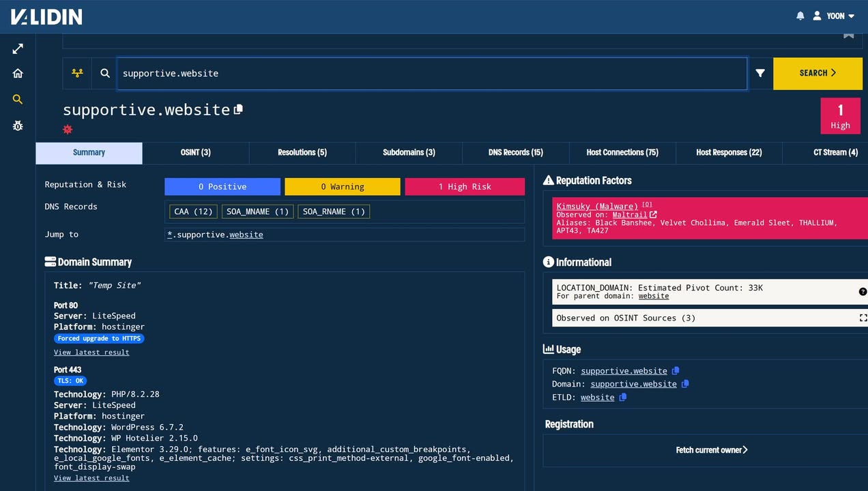Click the bug report icon in the sidebar
The height and width of the screenshot is (491, 868).
17,125
